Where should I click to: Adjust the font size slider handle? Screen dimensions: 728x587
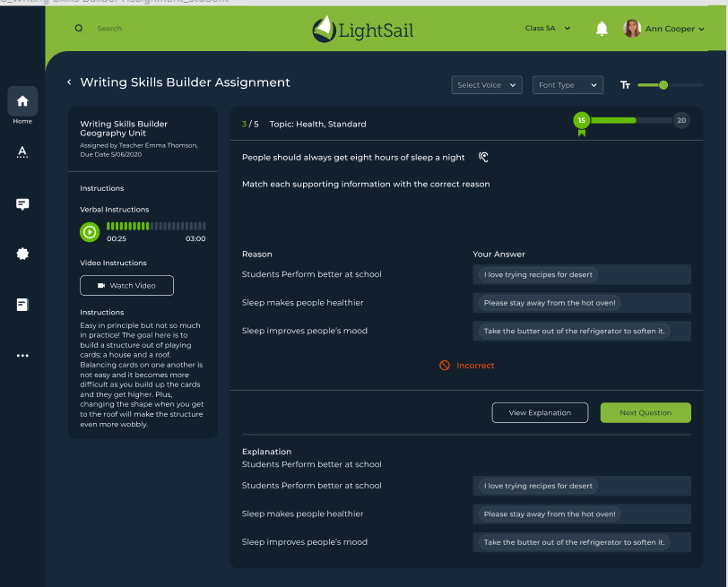tap(663, 85)
